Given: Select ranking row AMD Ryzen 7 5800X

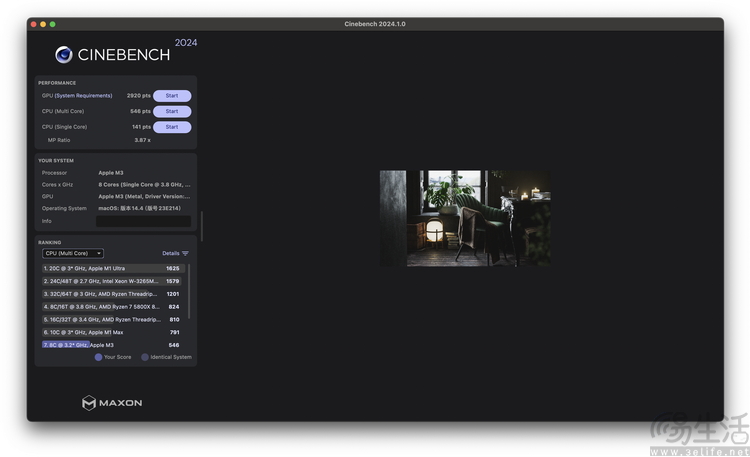Looking at the screenshot, I should point(113,307).
